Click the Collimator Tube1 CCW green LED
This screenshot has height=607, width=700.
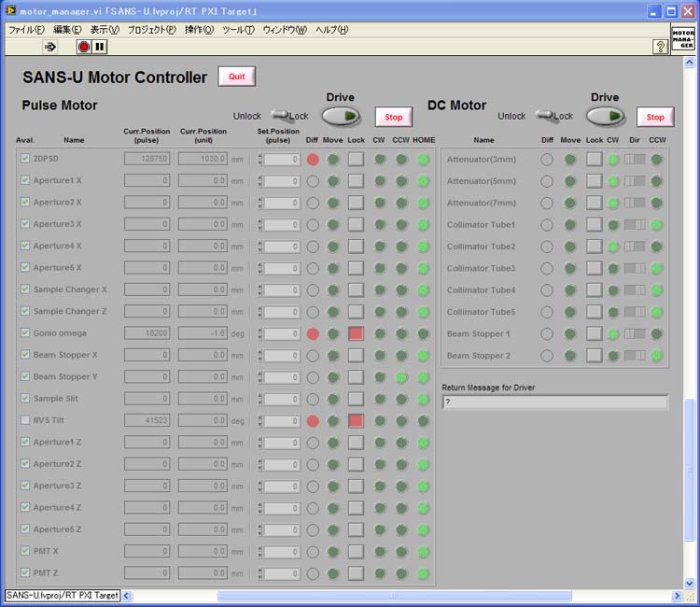656,225
